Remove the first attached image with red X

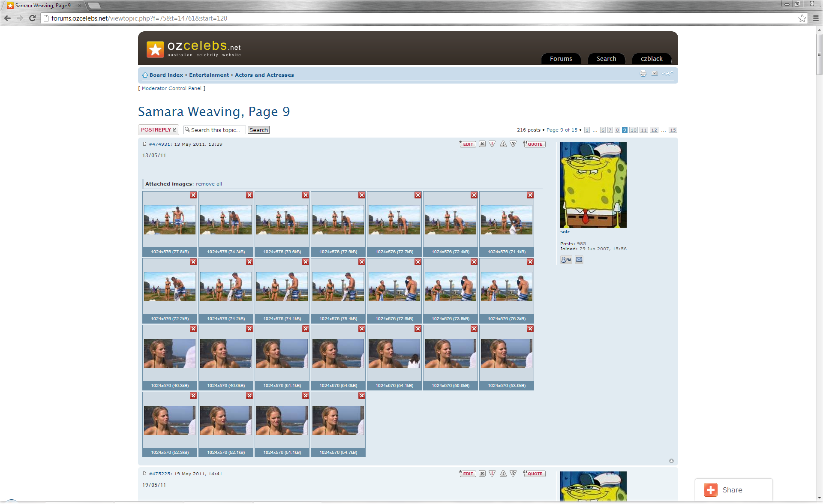point(193,195)
